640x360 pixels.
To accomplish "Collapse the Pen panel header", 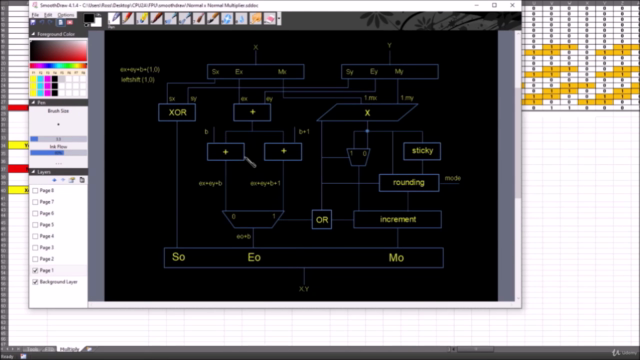I will click(x=33, y=103).
